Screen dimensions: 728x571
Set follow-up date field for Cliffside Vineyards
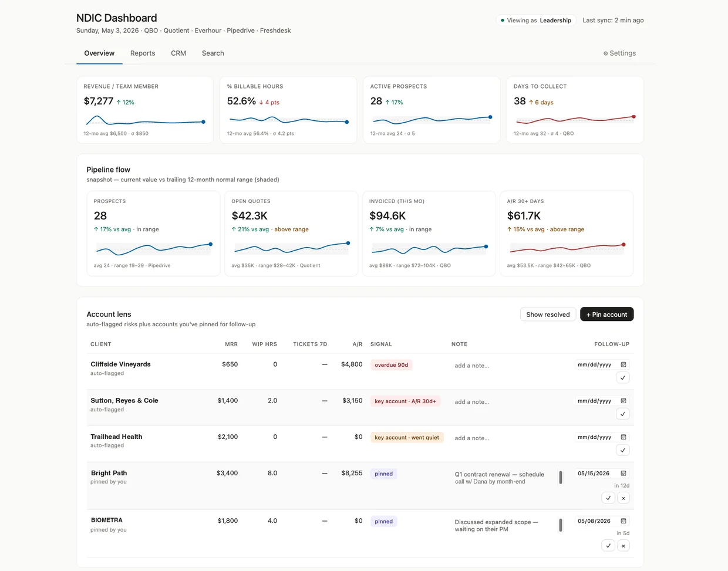[x=602, y=364]
